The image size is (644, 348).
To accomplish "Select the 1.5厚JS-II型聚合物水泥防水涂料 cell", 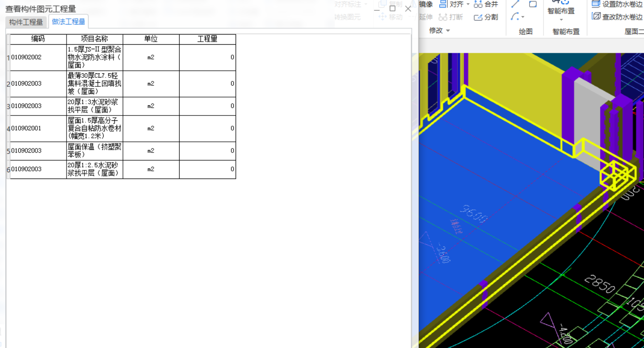I will pos(95,57).
